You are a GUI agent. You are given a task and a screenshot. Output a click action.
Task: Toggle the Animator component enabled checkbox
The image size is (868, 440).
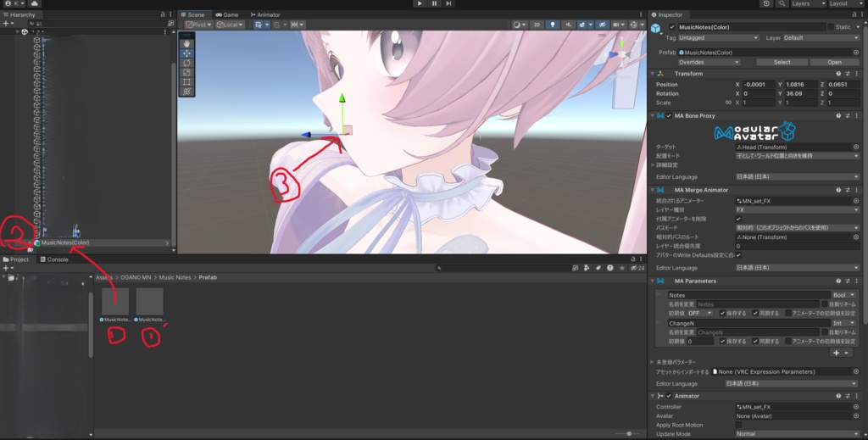pyautogui.click(x=669, y=396)
